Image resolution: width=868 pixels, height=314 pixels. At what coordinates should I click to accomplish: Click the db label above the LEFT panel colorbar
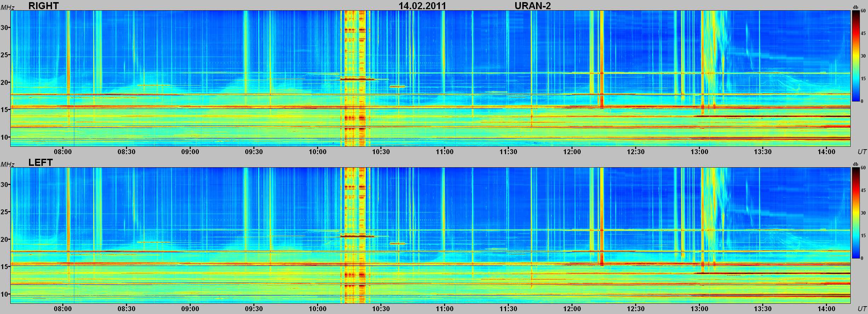pyautogui.click(x=855, y=164)
